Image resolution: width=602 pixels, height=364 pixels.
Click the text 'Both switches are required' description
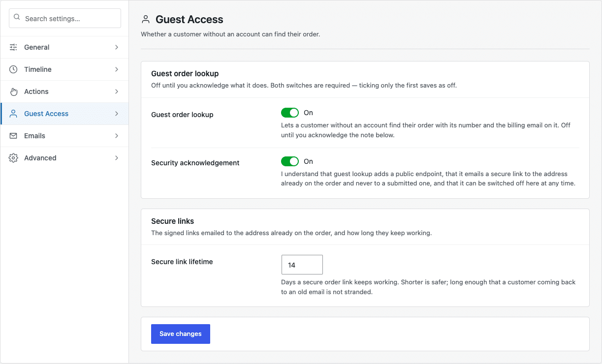[304, 85]
